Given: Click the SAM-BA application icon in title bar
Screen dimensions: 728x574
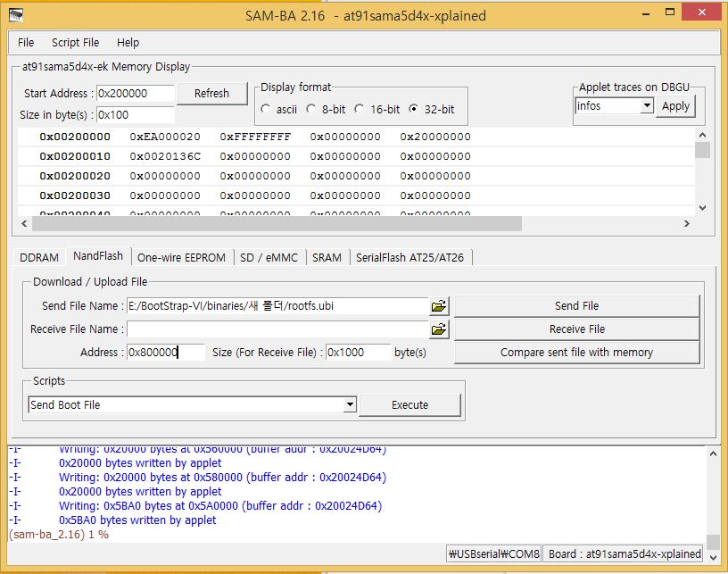Looking at the screenshot, I should click(16, 15).
